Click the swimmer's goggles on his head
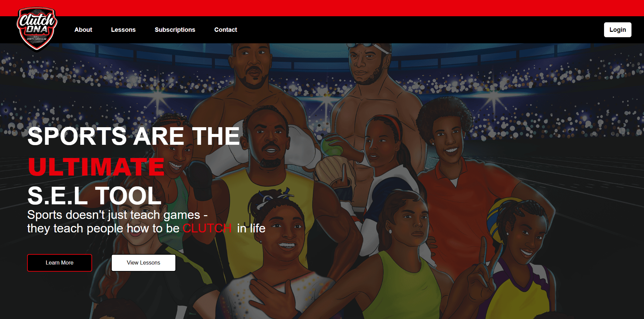The width and height of the screenshot is (644, 319). pyautogui.click(x=369, y=46)
